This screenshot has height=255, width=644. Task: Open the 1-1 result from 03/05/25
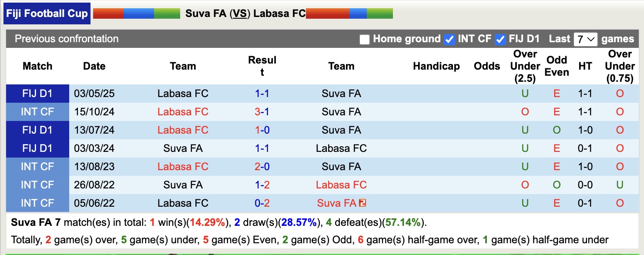[262, 94]
